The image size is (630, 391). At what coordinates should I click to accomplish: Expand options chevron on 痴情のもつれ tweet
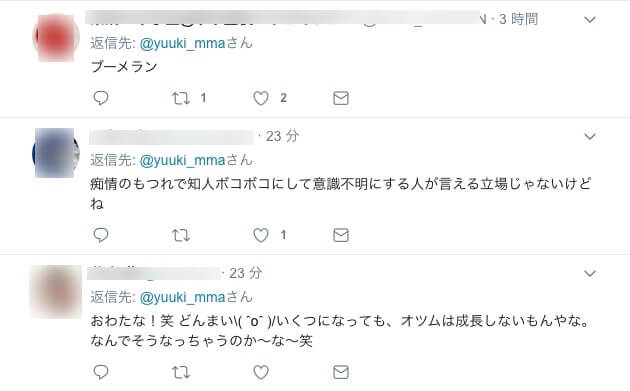point(589,137)
